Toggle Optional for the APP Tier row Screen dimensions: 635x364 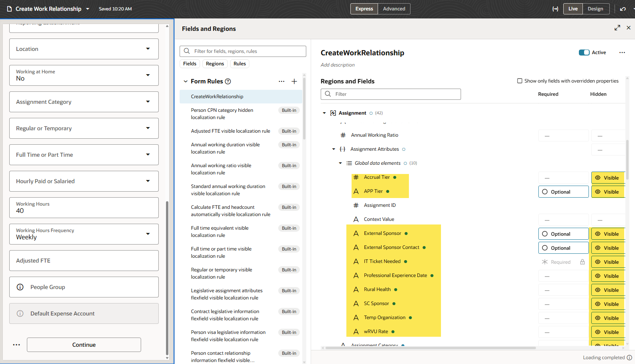(564, 192)
